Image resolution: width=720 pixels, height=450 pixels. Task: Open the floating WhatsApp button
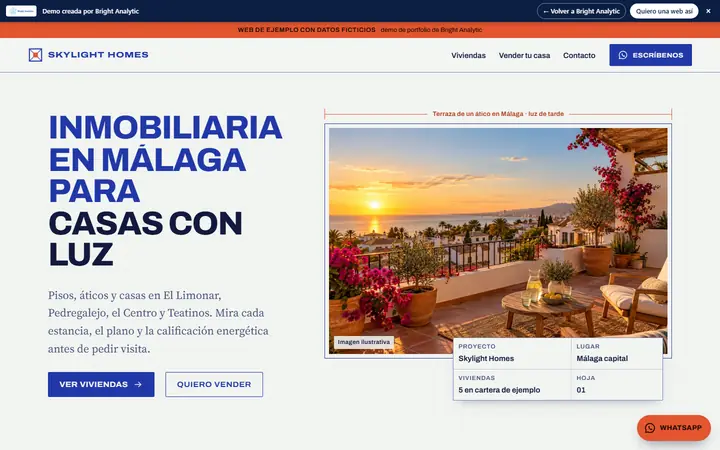click(x=674, y=428)
